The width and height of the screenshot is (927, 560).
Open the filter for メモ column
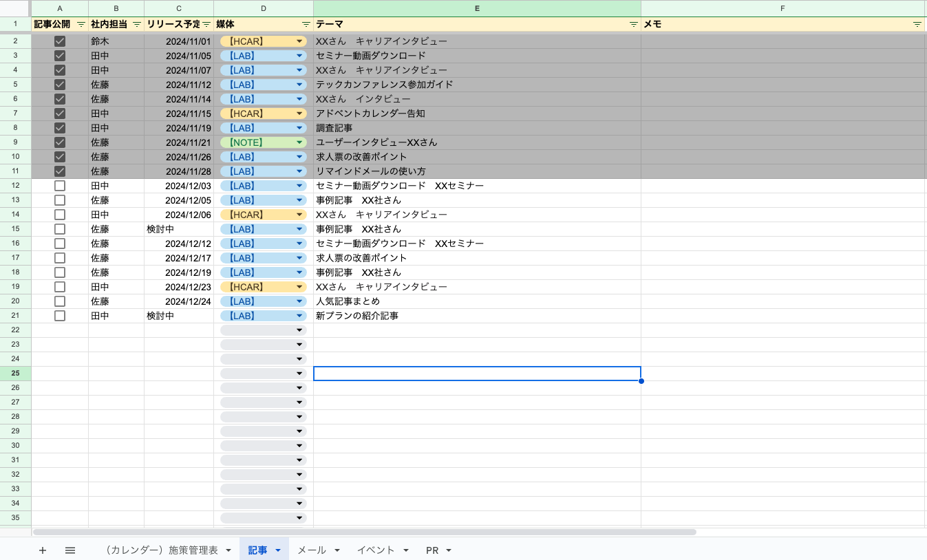[917, 24]
